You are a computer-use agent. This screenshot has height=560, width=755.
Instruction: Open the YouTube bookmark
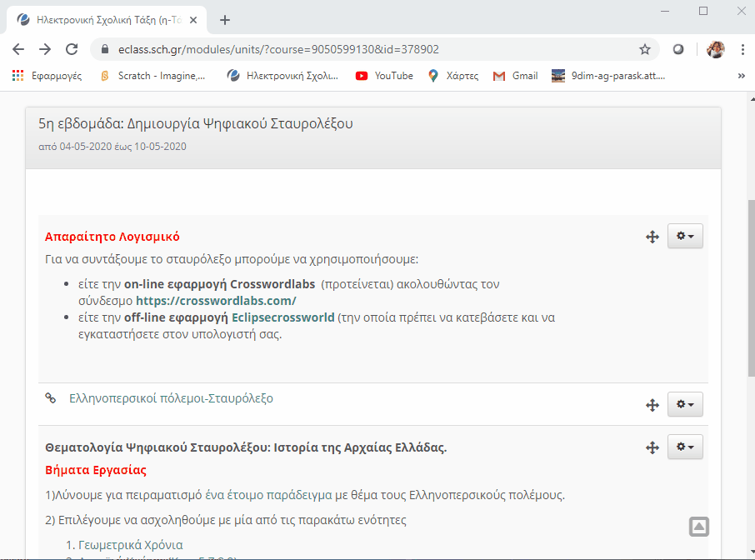click(384, 76)
